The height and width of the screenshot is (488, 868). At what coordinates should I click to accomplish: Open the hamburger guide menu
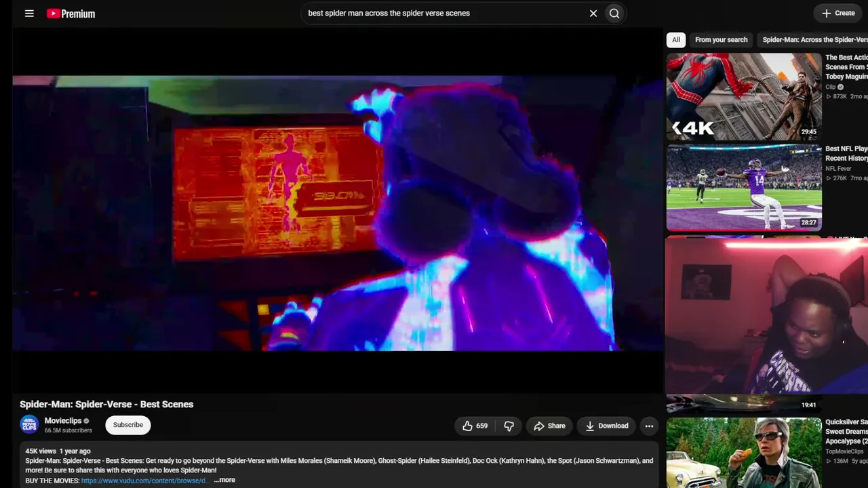[29, 14]
